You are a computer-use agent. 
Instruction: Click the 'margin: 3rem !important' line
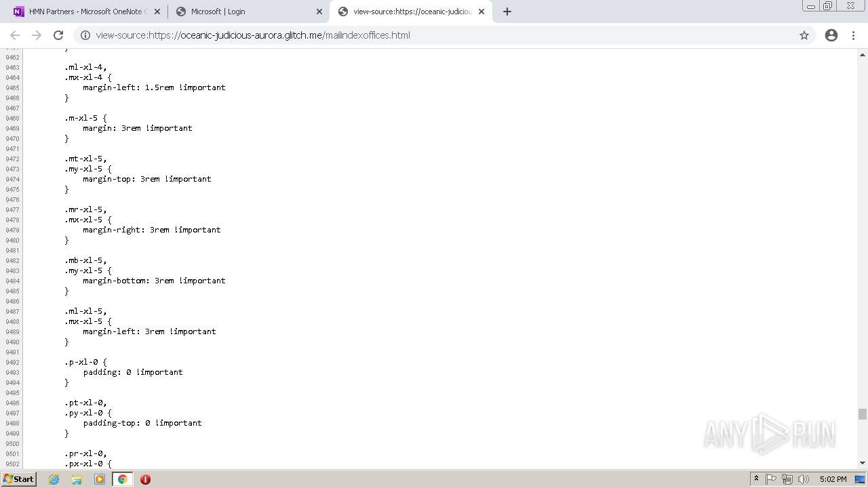click(x=138, y=128)
